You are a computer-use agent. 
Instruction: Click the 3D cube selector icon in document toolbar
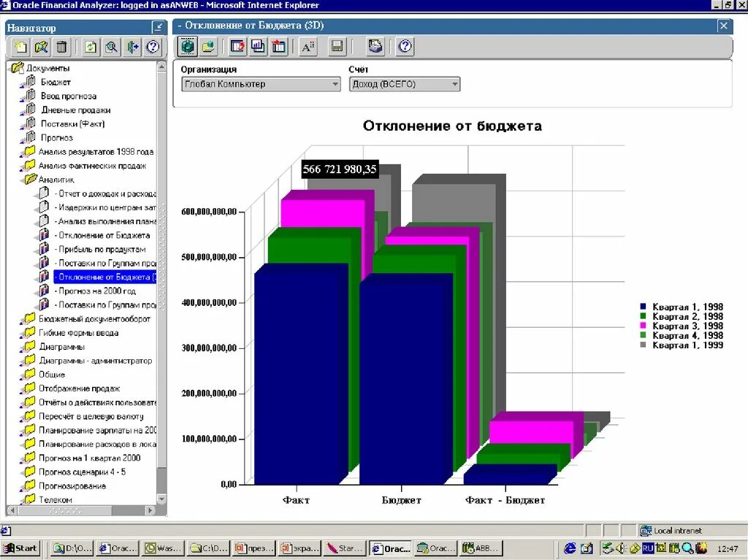[x=188, y=46]
